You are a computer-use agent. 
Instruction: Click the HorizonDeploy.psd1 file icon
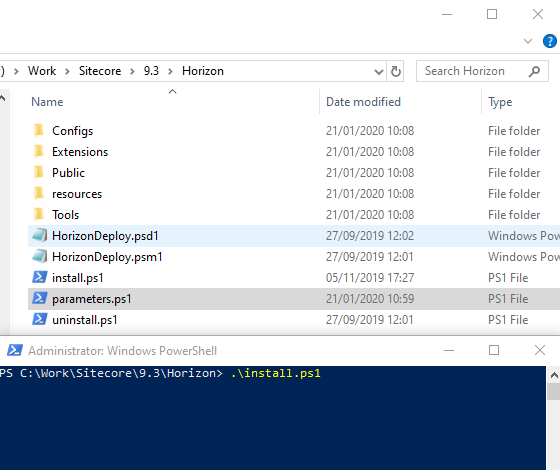39,235
